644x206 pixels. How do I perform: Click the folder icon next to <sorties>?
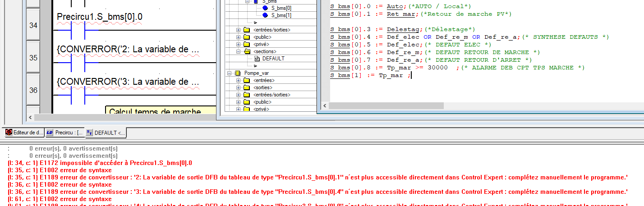click(246, 87)
